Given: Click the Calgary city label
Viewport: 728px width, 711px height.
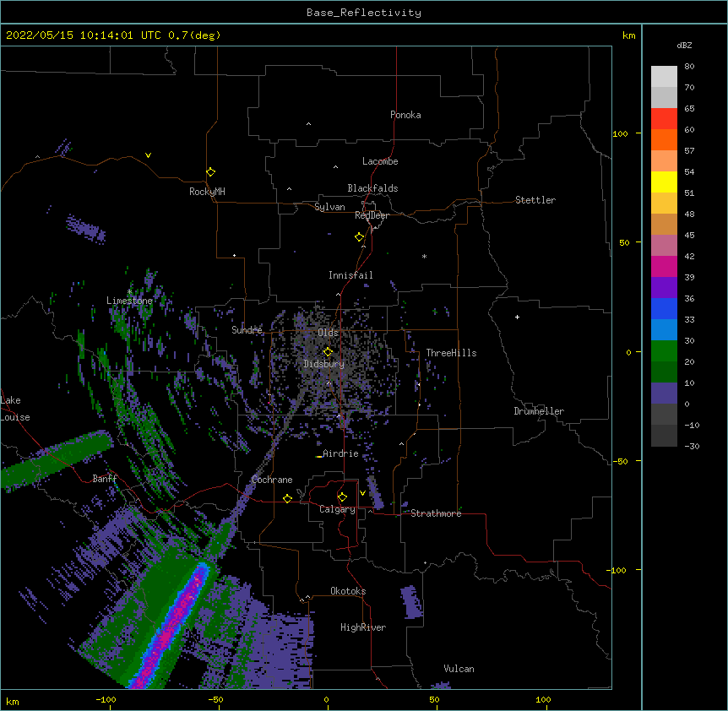Looking at the screenshot, I should pos(337,509).
